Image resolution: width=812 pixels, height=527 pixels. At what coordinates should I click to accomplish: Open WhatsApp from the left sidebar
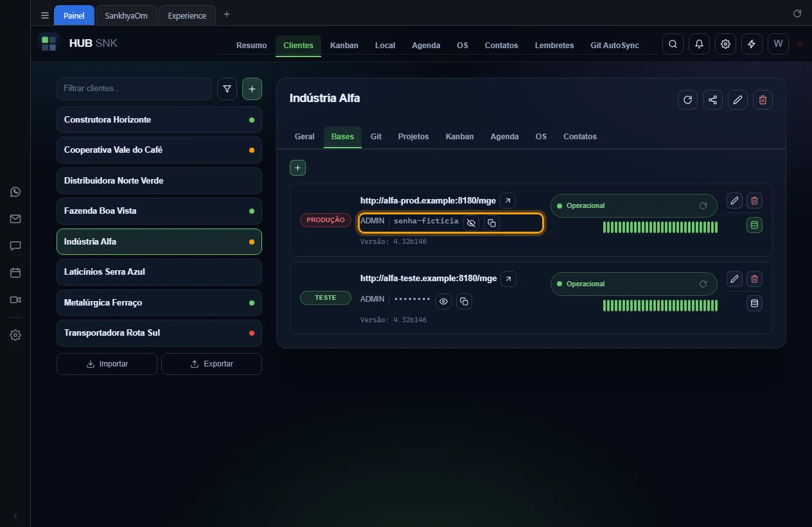pos(15,192)
